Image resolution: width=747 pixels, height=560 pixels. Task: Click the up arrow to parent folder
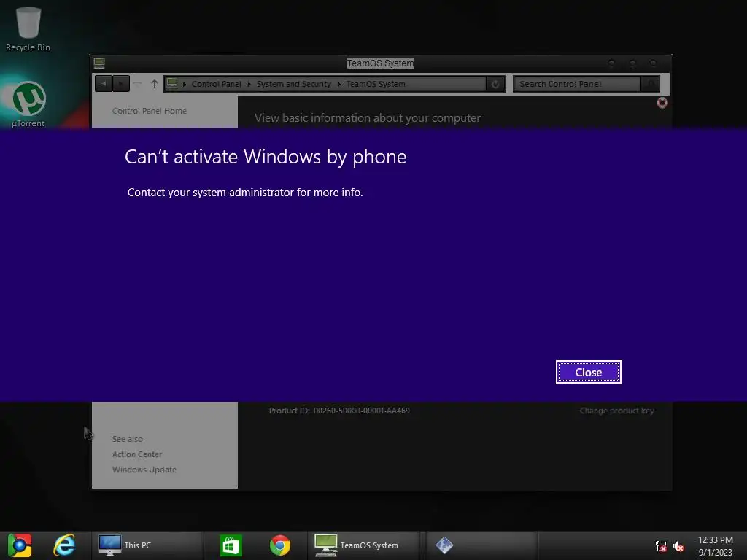click(x=155, y=84)
